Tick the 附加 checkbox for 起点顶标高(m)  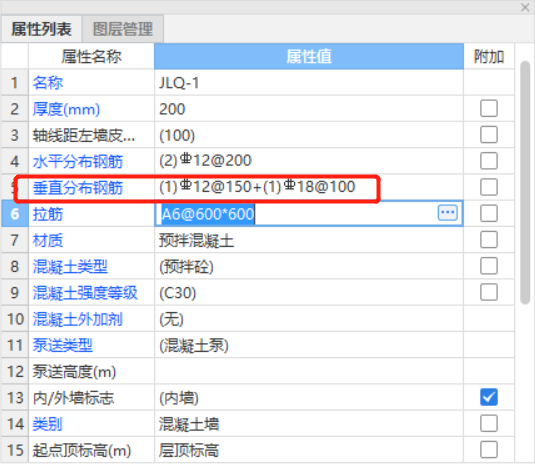pos(489,449)
